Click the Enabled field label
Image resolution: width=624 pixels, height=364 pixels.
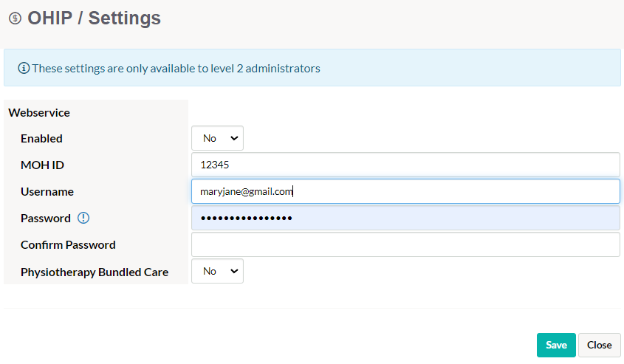[x=41, y=139]
